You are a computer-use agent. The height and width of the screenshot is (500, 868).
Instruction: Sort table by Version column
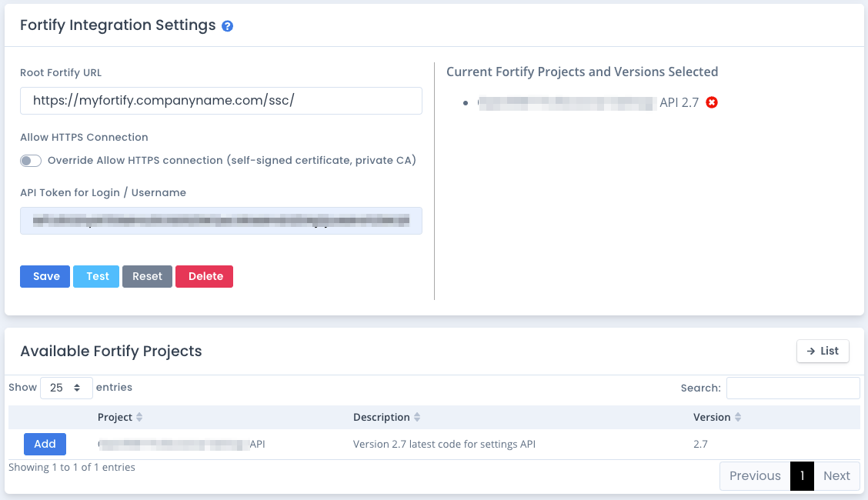[717, 417]
